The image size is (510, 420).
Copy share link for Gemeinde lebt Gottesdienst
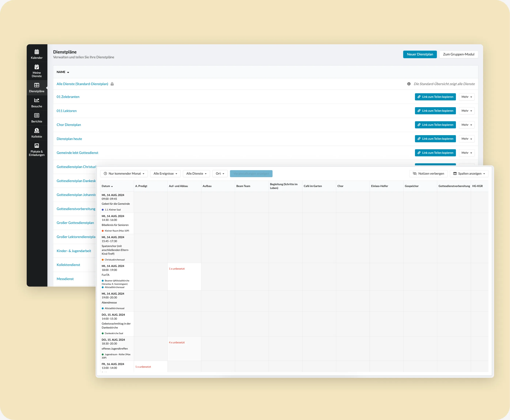(435, 153)
